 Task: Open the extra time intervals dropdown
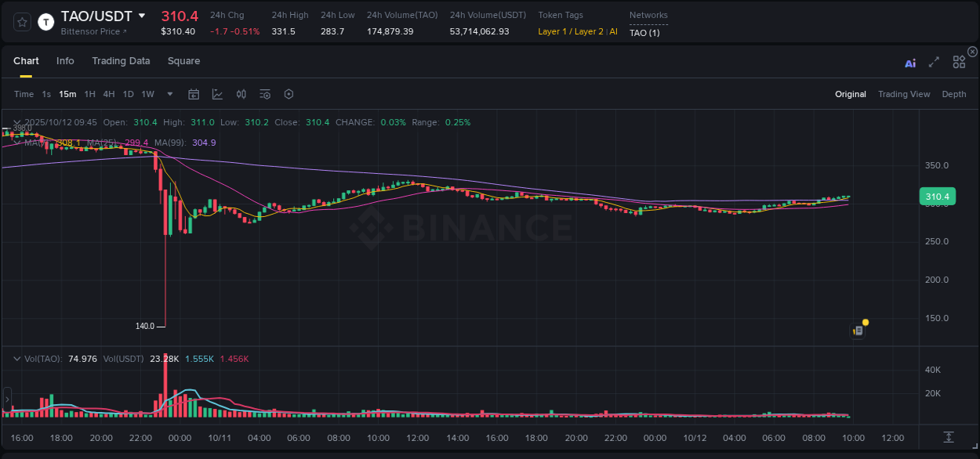coord(169,94)
